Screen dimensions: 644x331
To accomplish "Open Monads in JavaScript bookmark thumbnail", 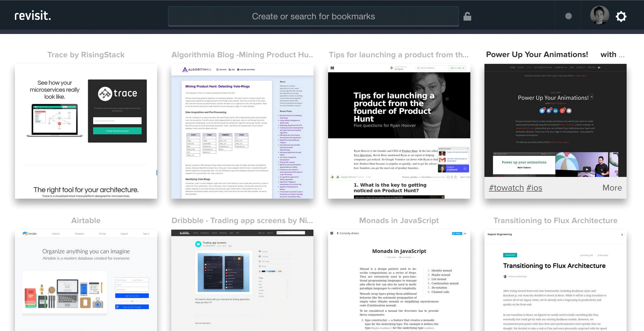I will 399,280.
